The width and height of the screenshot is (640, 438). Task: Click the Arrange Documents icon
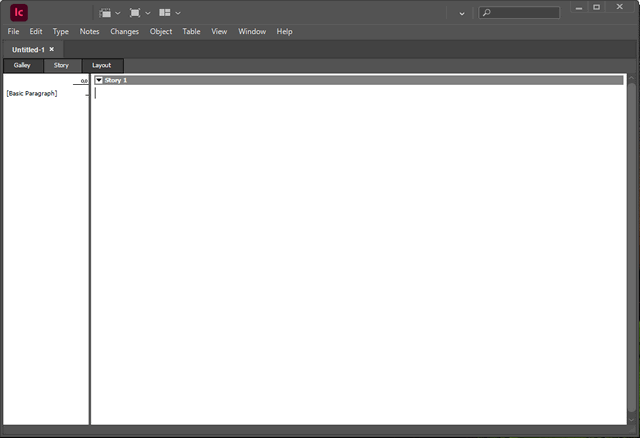(x=165, y=12)
